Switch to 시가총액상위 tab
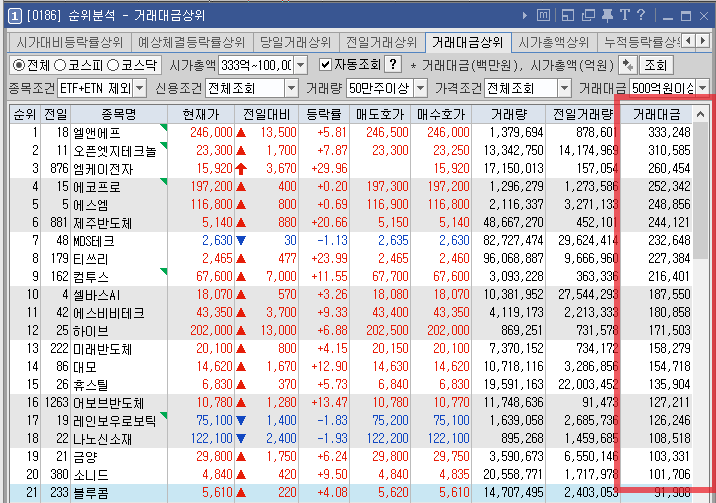716x503 pixels. pos(553,42)
